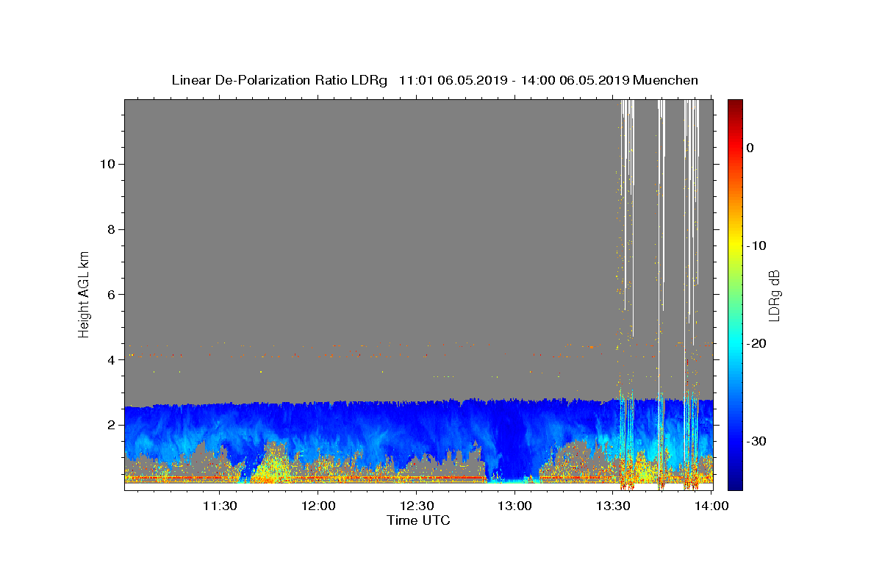The image size is (882, 588).
Task: Click the dark blue bottom of the colorbar
Action: (x=735, y=481)
